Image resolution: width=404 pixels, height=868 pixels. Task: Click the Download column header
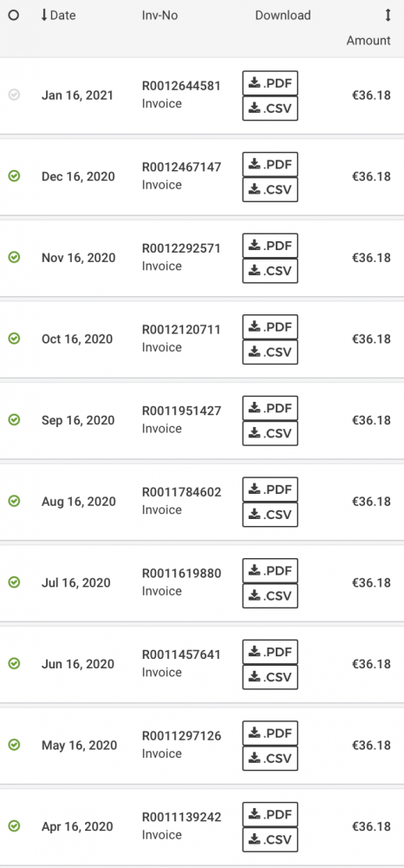[283, 16]
